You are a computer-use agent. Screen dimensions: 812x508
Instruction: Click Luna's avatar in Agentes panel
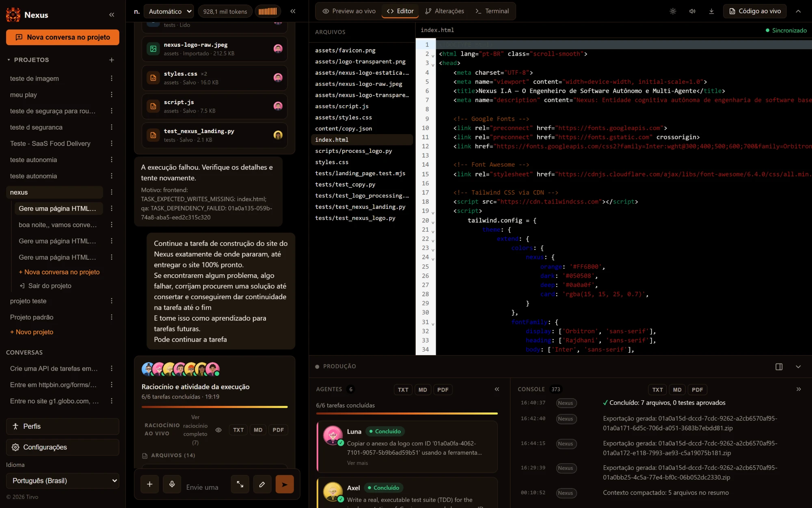coord(333,436)
